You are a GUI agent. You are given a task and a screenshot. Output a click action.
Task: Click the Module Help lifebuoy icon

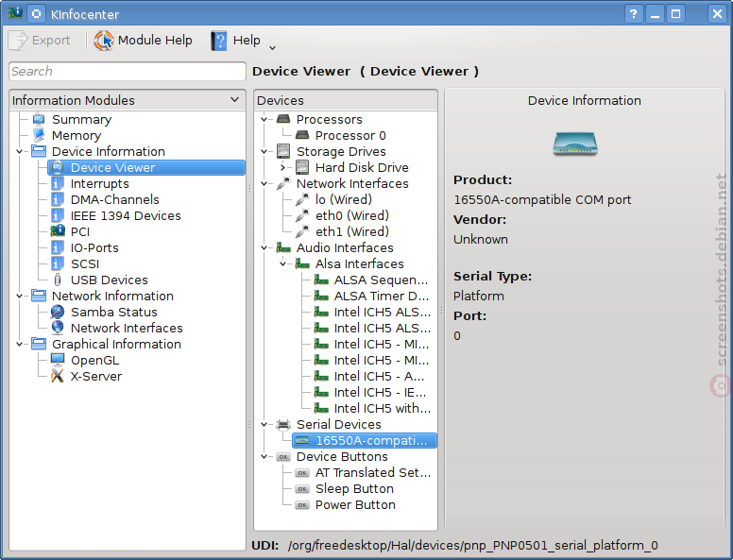pos(104,41)
